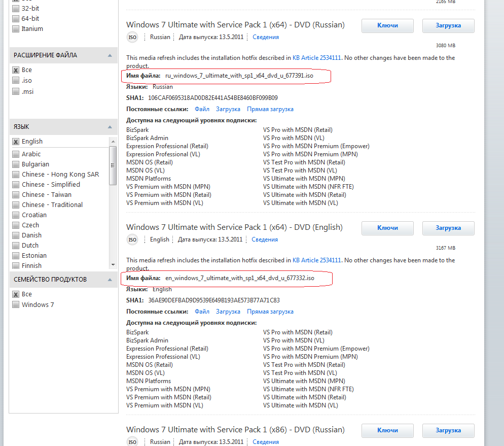Click the ISO icon under Russian x86 DVD title

pyautogui.click(x=132, y=442)
